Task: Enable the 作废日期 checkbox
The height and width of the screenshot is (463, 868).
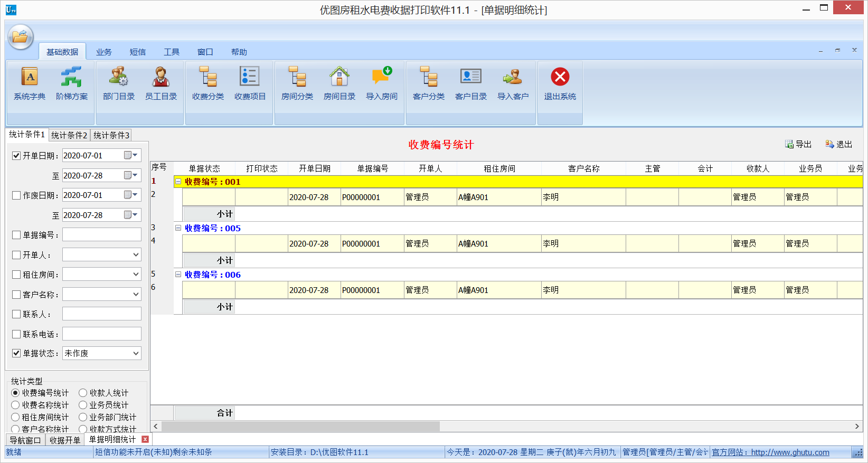Action: pyautogui.click(x=16, y=195)
